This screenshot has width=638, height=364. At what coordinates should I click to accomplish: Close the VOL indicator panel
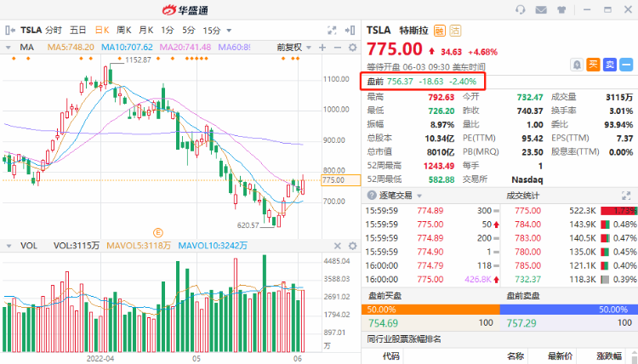pyautogui.click(x=338, y=246)
